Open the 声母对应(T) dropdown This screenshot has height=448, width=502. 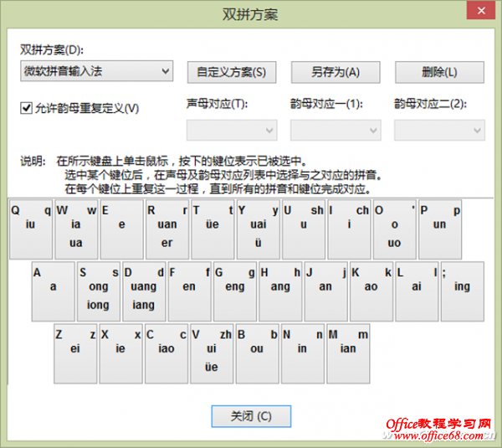(232, 130)
